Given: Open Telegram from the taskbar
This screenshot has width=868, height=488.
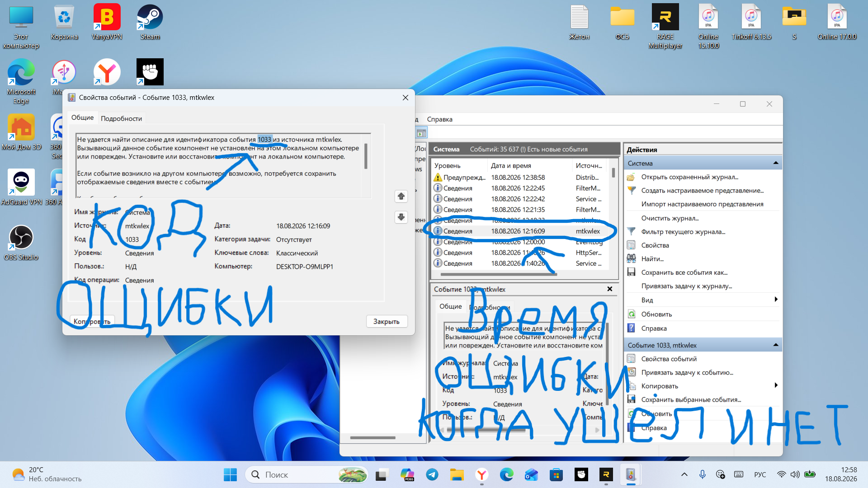Looking at the screenshot, I should point(432,474).
